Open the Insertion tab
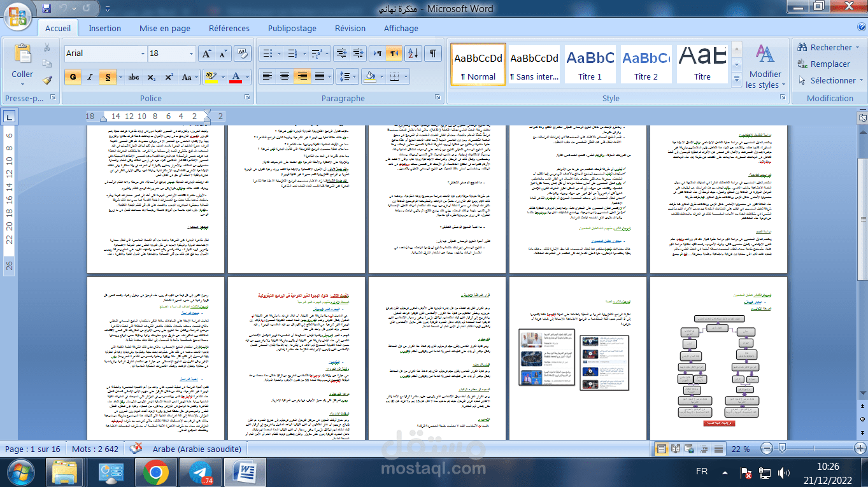868x487 pixels. pos(105,28)
